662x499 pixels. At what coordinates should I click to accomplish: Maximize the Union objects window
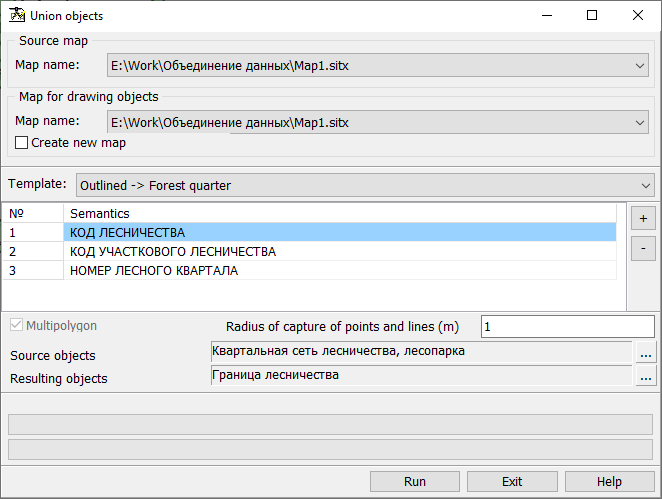point(592,16)
